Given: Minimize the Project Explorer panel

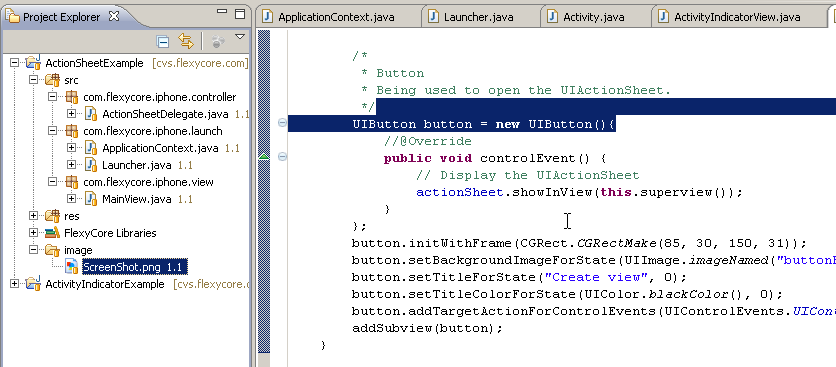Looking at the screenshot, I should [223, 11].
